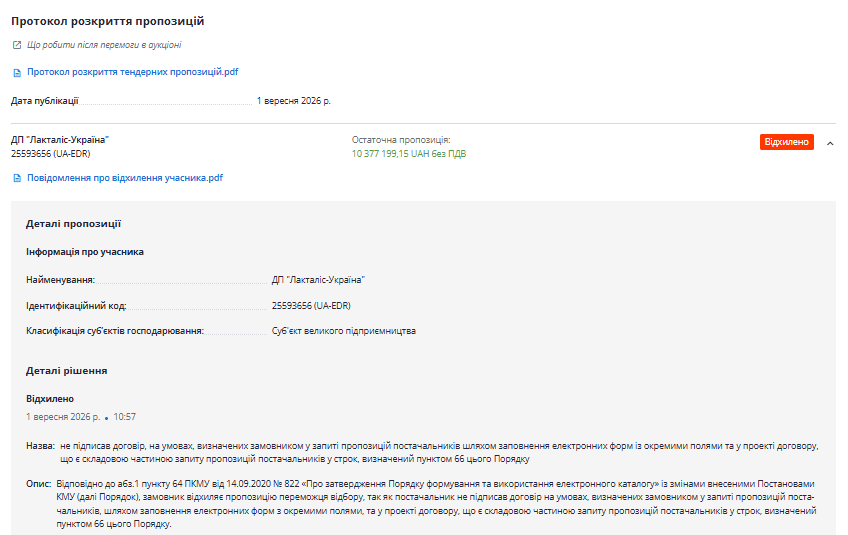This screenshot has height=535, width=848.
Task: Click the "Деталі пропозиції" section heading
Action: [74, 224]
